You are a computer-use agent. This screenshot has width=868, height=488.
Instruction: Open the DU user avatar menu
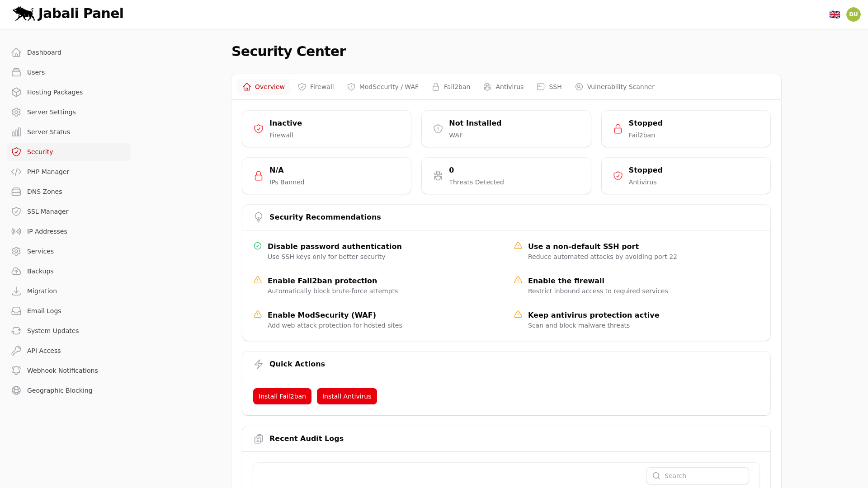pyautogui.click(x=854, y=14)
